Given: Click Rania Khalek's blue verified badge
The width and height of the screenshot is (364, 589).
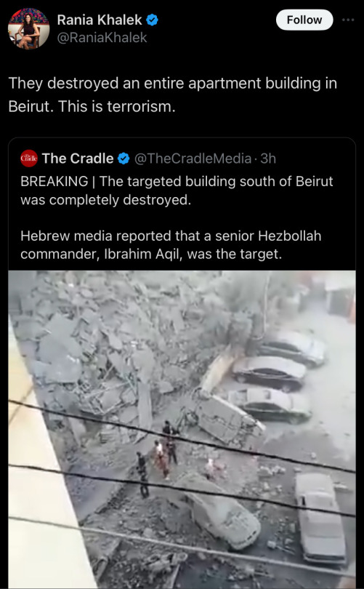Looking at the screenshot, I should coord(152,20).
